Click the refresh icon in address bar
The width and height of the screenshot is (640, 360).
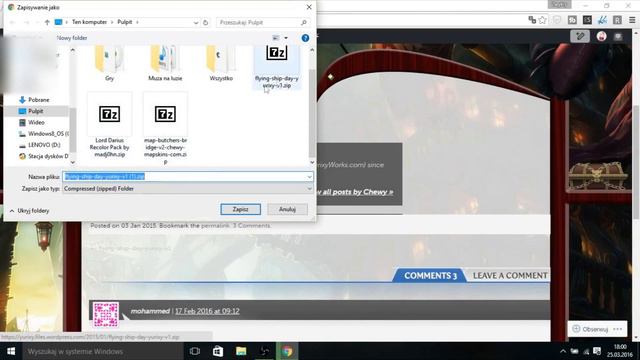point(205,22)
